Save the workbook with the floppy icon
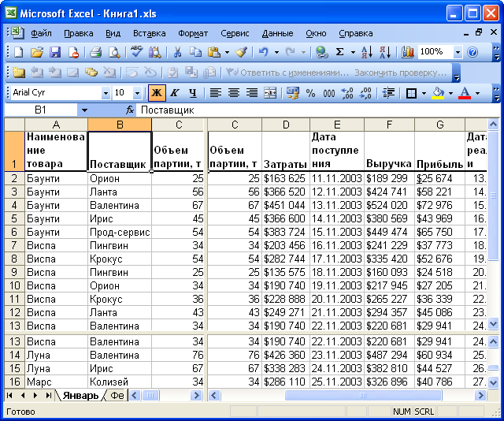The height and width of the screenshot is (421, 504). 55,52
